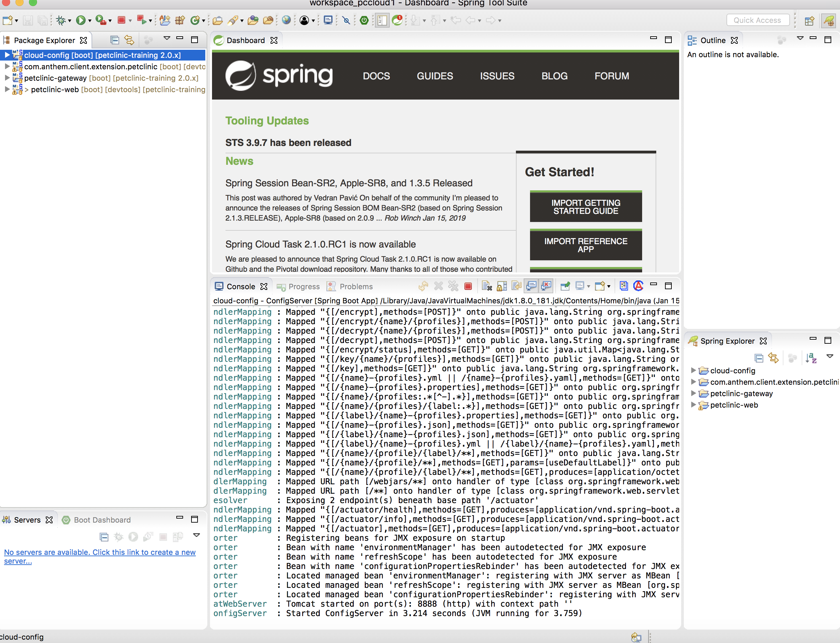
Task: Click the New wizard icon in main toolbar
Action: pos(8,20)
